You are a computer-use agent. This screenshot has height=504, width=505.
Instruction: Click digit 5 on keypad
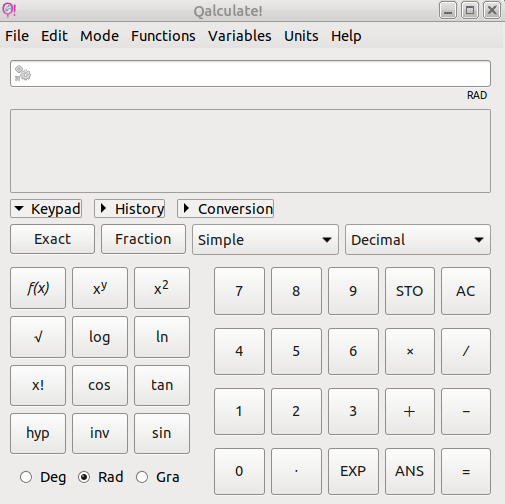(296, 351)
